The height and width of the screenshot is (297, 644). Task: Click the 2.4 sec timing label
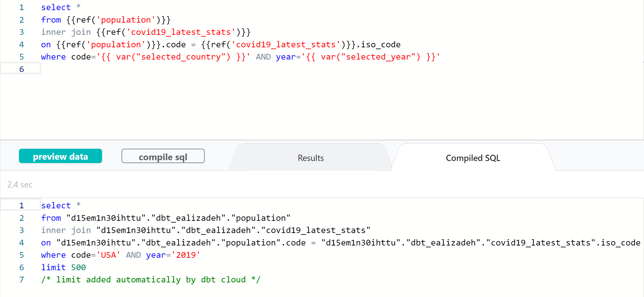coord(20,185)
